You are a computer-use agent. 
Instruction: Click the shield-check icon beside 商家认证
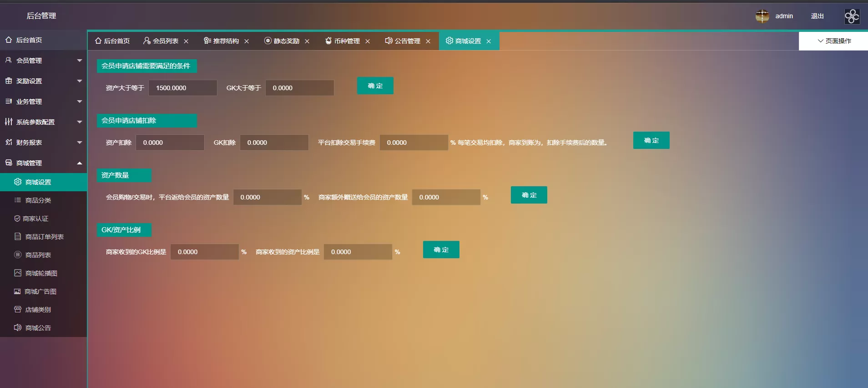click(17, 219)
